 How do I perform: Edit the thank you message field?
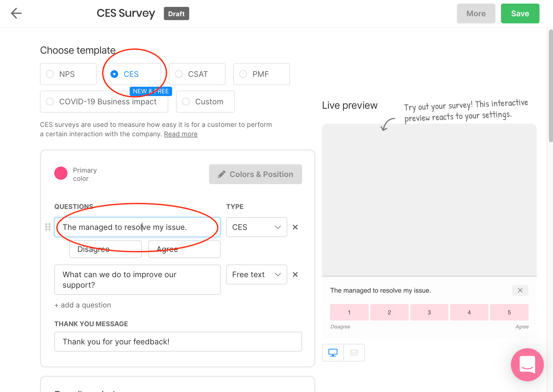coord(178,342)
